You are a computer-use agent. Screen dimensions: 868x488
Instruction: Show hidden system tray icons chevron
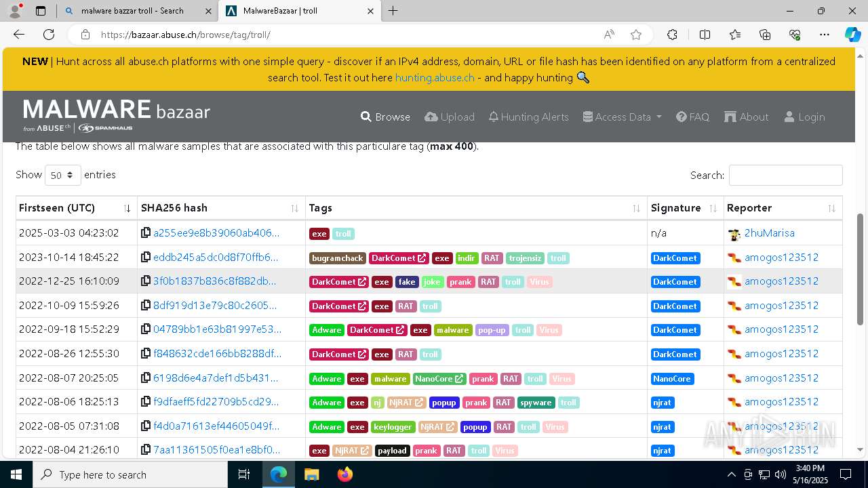[731, 474]
